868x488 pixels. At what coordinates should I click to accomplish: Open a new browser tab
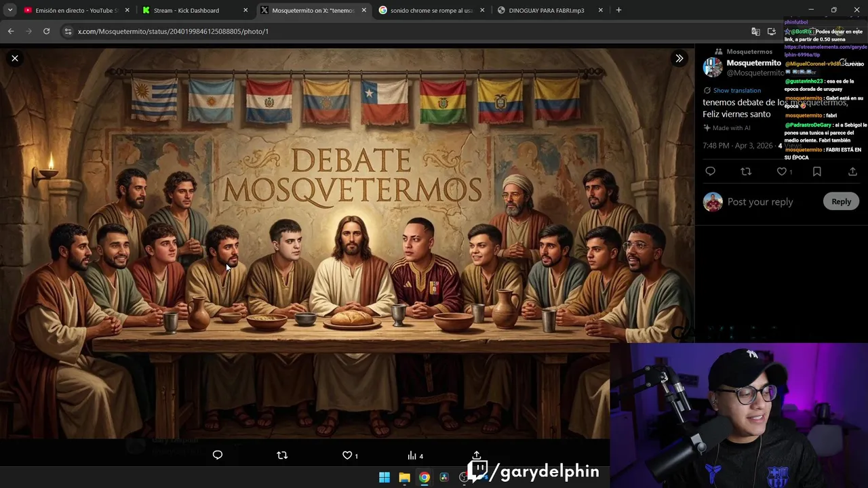tap(618, 10)
